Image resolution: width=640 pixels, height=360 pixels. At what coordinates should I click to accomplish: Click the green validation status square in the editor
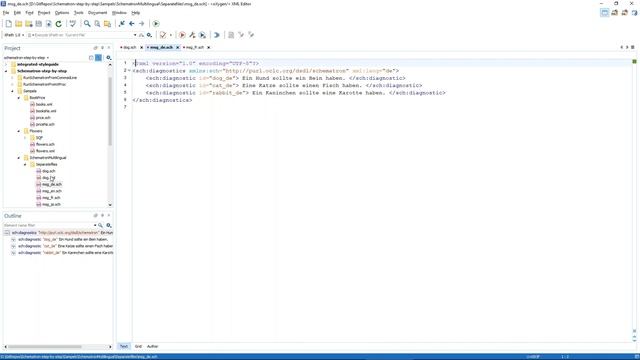[x=634, y=62]
